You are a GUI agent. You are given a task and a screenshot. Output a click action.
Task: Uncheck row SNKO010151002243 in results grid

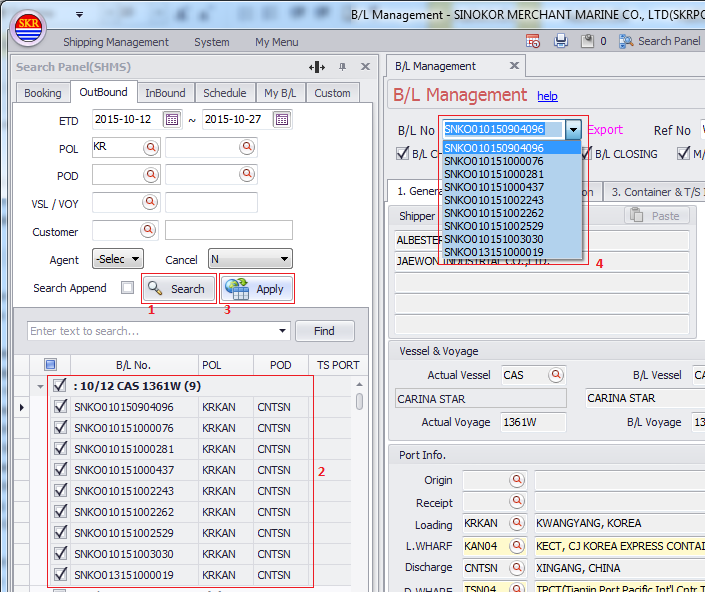[x=60, y=490]
